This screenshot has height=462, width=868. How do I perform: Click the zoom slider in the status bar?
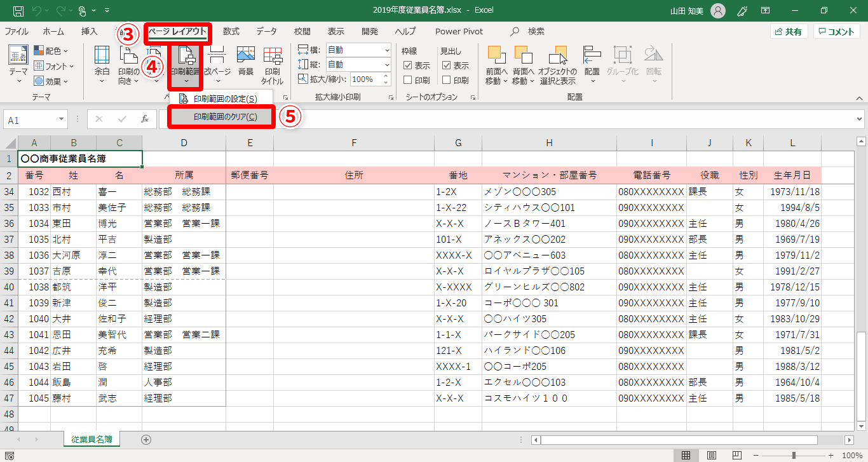794,455
